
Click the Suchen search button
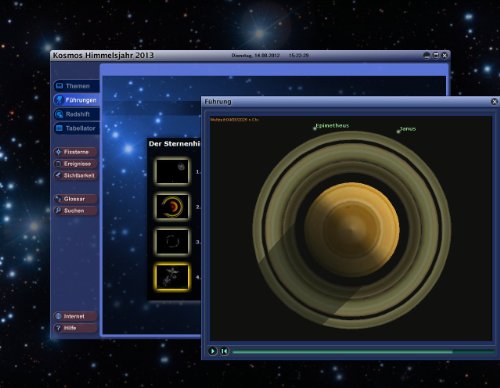tap(75, 211)
